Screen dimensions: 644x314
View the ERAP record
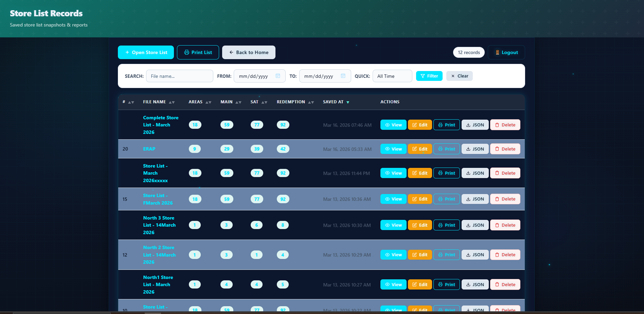click(393, 149)
